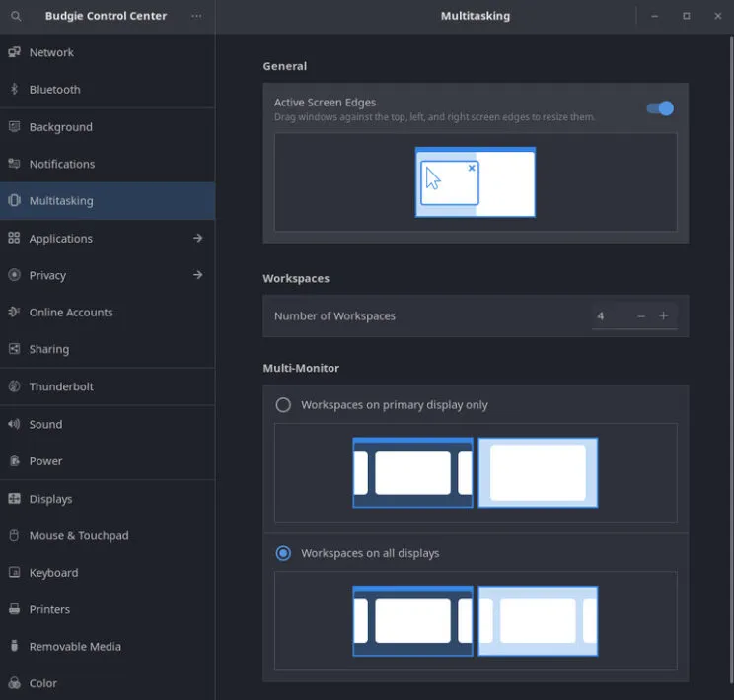
Task: Open Sharing settings
Action: [108, 349]
